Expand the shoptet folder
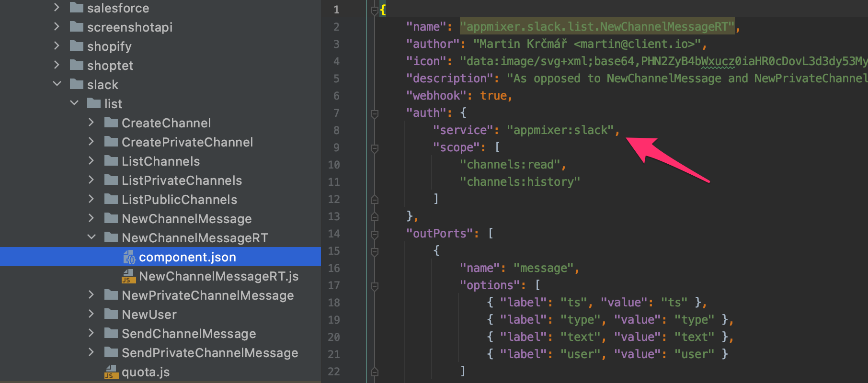Screen dimensions: 868x383 (x=57, y=65)
